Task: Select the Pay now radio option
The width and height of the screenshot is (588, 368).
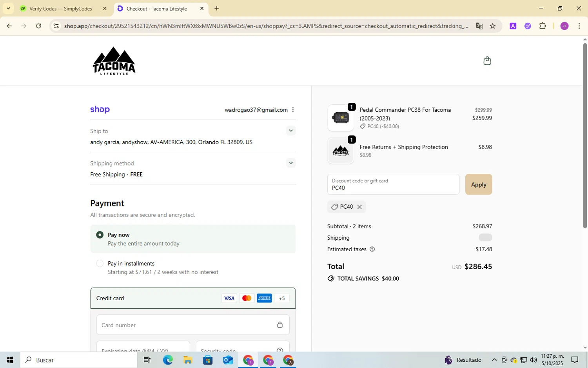Action: 100,235
